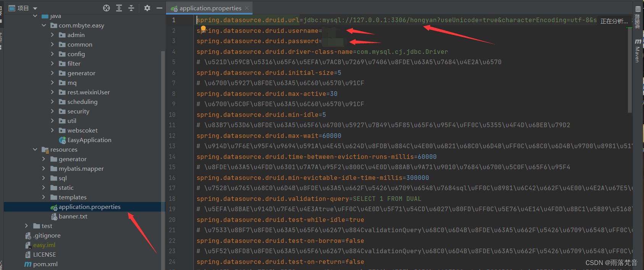The width and height of the screenshot is (644, 270).
Task: Select the static folder
Action: pos(66,188)
